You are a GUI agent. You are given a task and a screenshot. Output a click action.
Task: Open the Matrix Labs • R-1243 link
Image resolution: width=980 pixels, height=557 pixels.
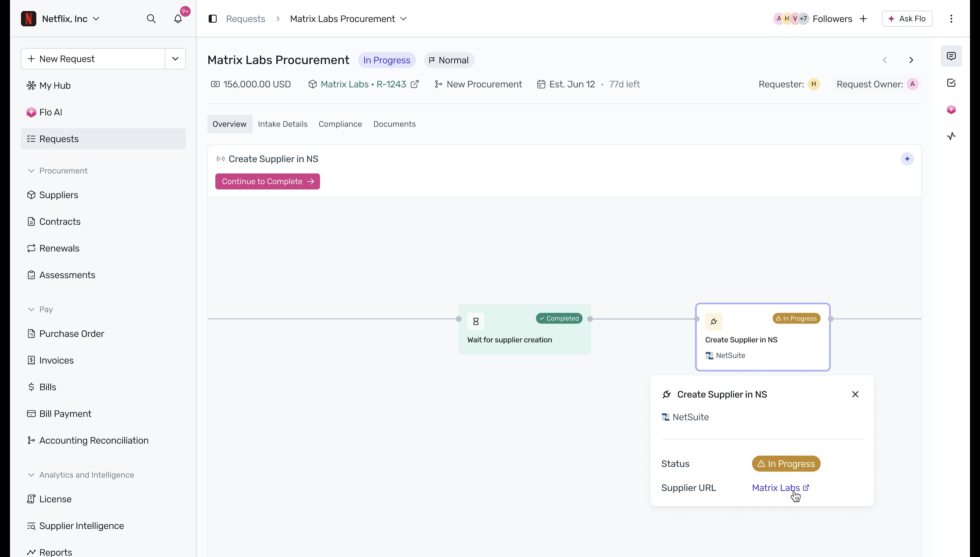pos(363,84)
